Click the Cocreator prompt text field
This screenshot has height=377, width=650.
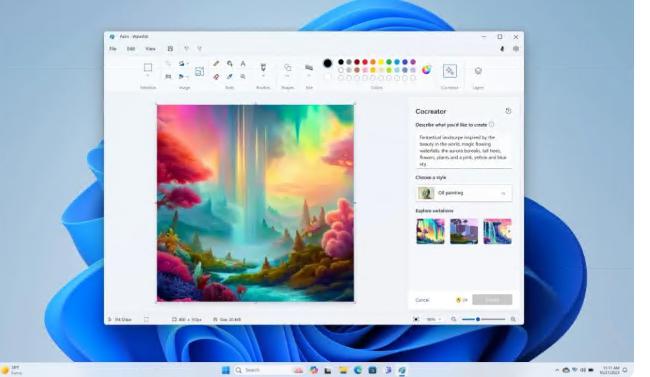tap(464, 150)
